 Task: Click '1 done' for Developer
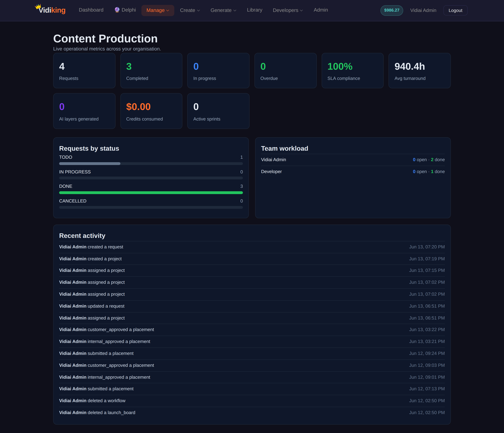pos(438,172)
